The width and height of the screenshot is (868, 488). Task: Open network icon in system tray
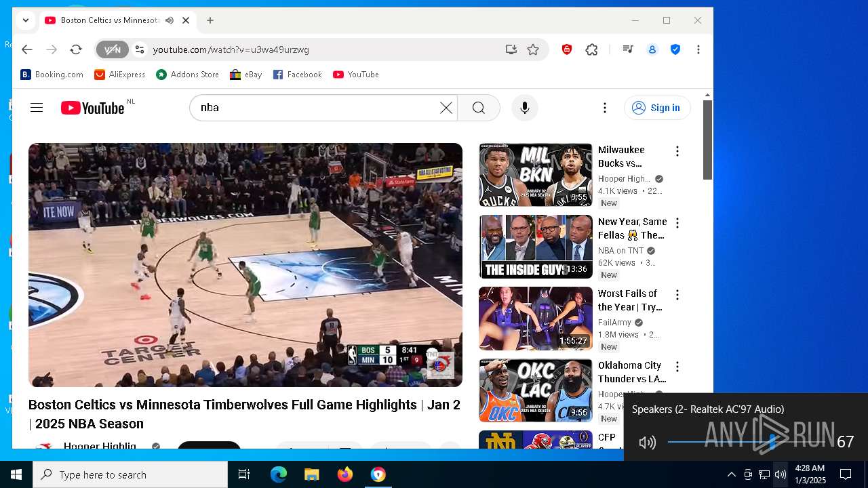point(764,474)
